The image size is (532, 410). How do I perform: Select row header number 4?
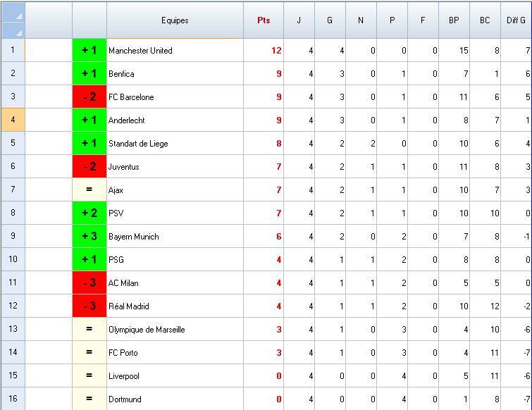pyautogui.click(x=13, y=120)
